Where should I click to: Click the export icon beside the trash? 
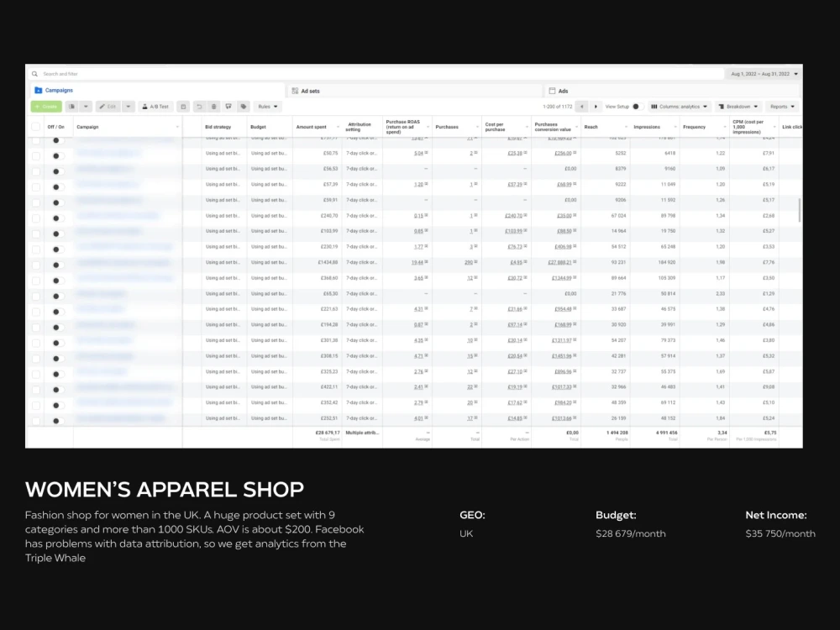[x=228, y=107]
